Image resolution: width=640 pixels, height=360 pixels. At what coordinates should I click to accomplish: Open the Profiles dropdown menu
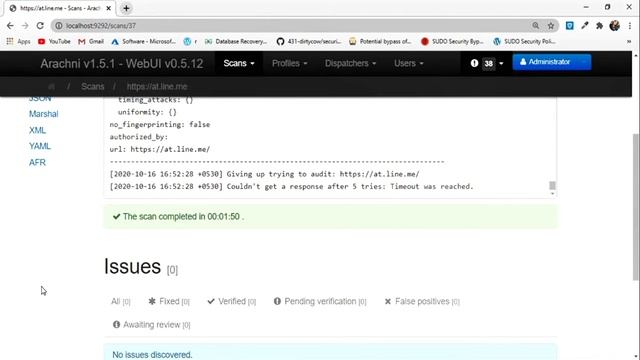(x=289, y=63)
